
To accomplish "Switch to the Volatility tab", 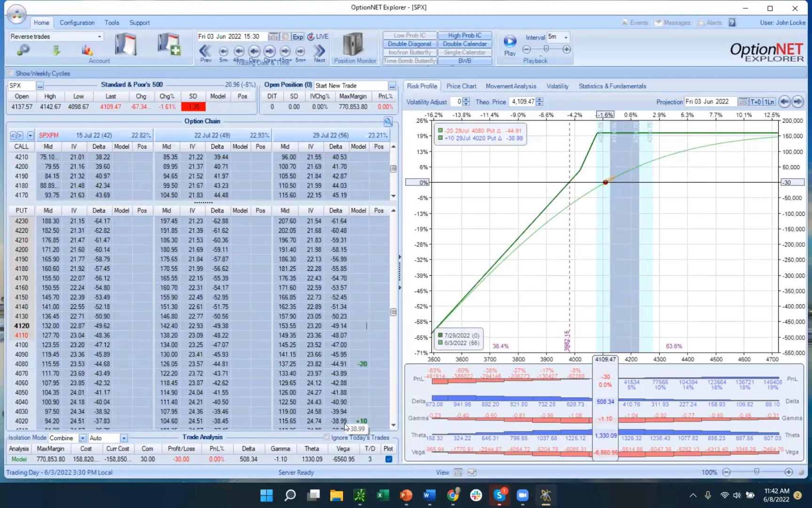I will click(x=557, y=86).
